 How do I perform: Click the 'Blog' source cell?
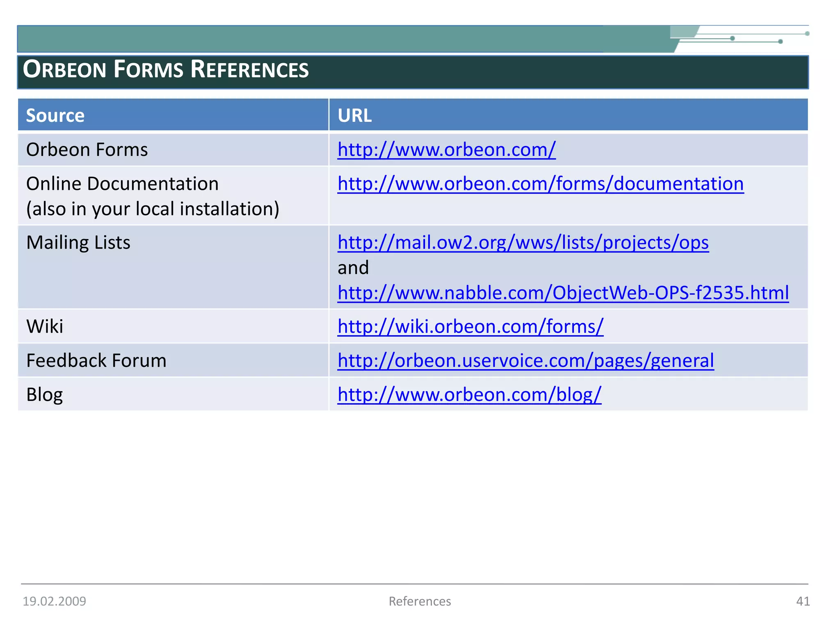(x=173, y=395)
